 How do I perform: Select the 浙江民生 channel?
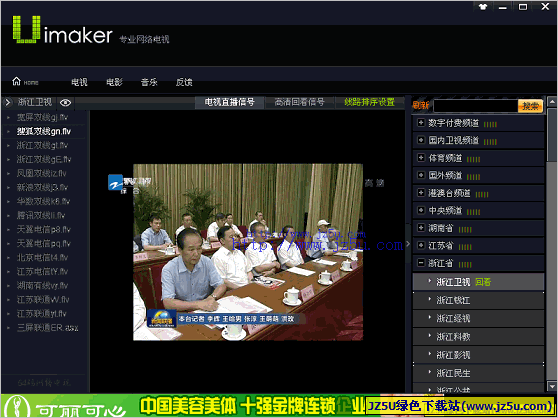point(478,373)
